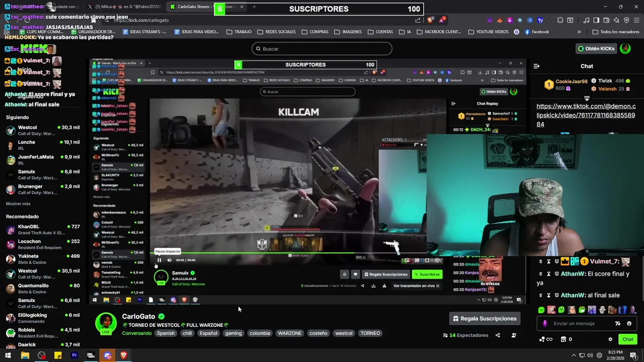The image size is (644, 362).
Task: Expand system tray hidden icons arrow
Action: click(574, 355)
